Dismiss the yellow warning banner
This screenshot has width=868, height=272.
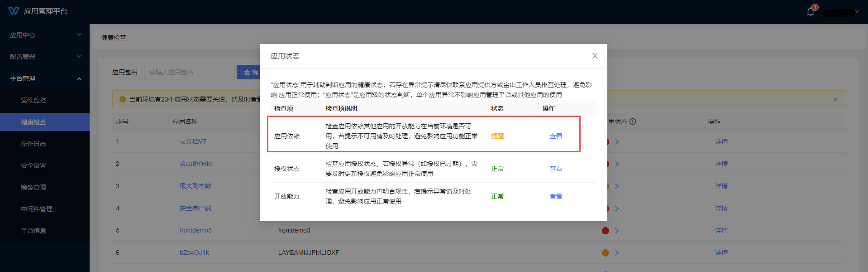coord(835,99)
